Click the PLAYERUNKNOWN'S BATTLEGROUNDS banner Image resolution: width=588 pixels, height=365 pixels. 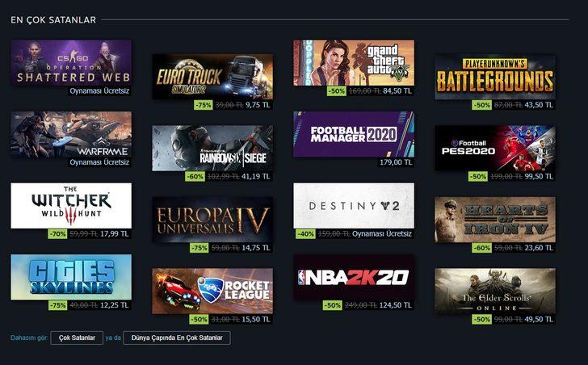pyautogui.click(x=495, y=77)
